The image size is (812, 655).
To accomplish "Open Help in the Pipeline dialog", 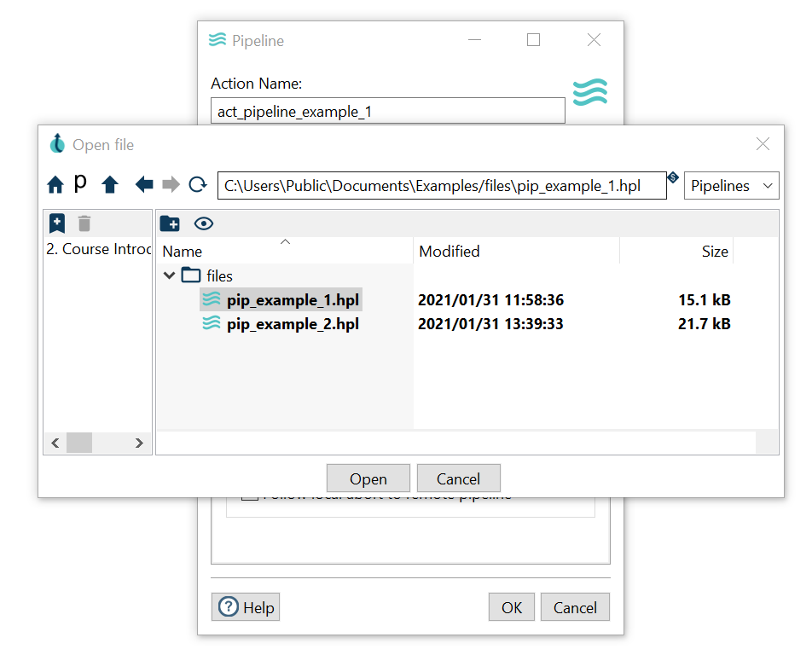I will [246, 607].
